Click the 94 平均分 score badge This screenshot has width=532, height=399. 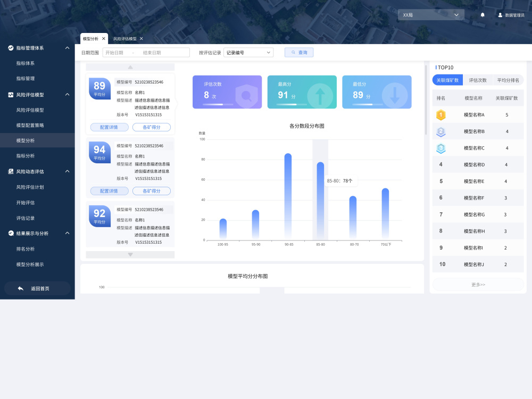click(99, 152)
